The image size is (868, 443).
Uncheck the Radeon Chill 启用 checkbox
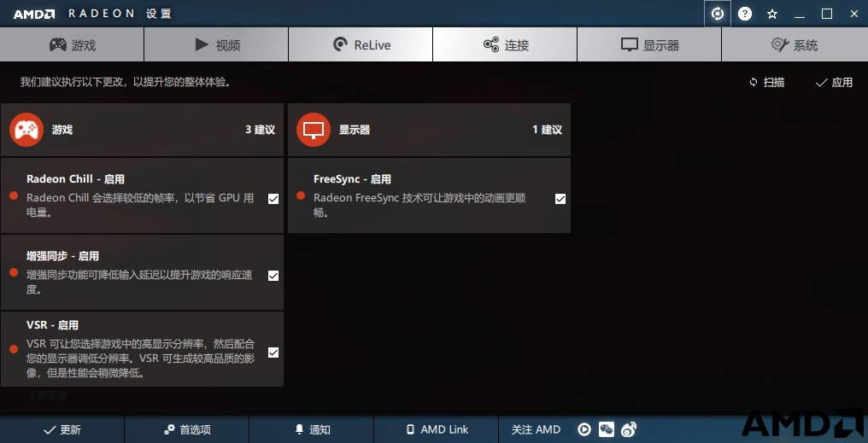point(273,199)
